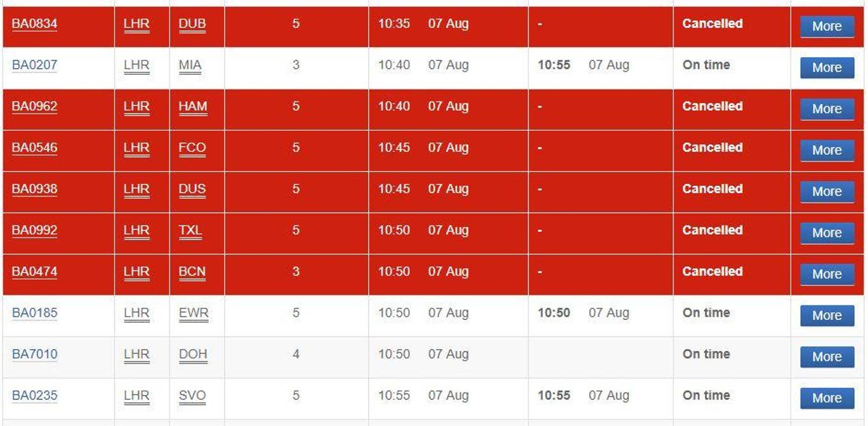868x426 pixels.
Task: Click More on BA0474 Barcelona row
Action: (x=826, y=274)
